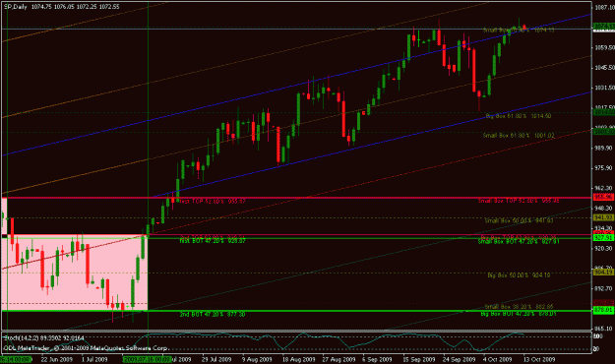Click the green 878.01 price tag

[603, 310]
